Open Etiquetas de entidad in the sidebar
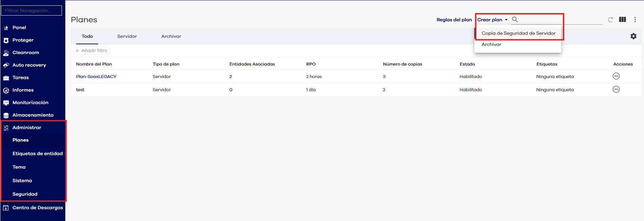This screenshot has width=644, height=221. (x=38, y=153)
